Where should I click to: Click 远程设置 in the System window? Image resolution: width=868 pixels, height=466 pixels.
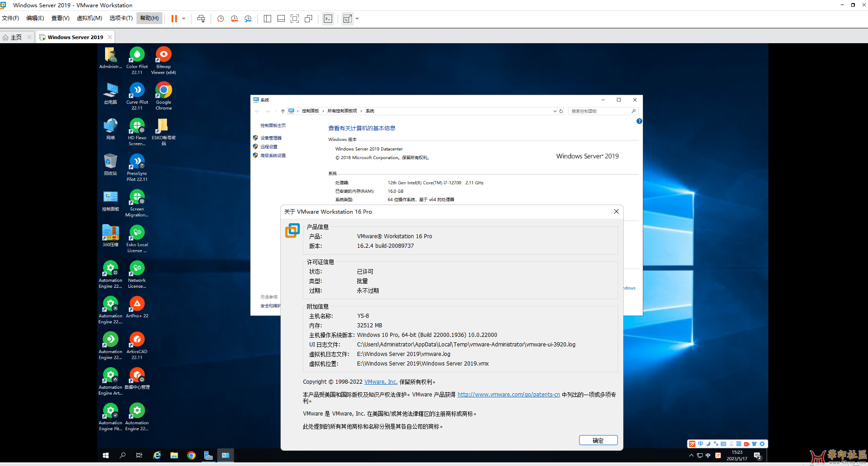click(x=269, y=146)
